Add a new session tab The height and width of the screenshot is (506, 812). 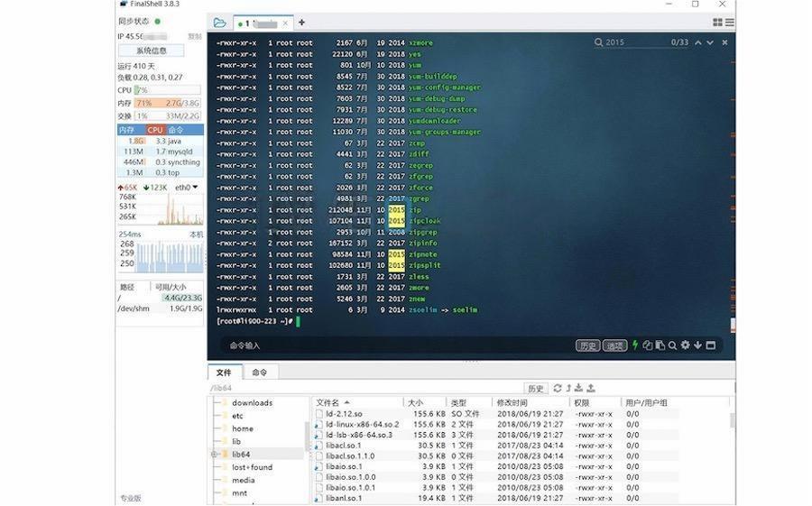click(301, 23)
